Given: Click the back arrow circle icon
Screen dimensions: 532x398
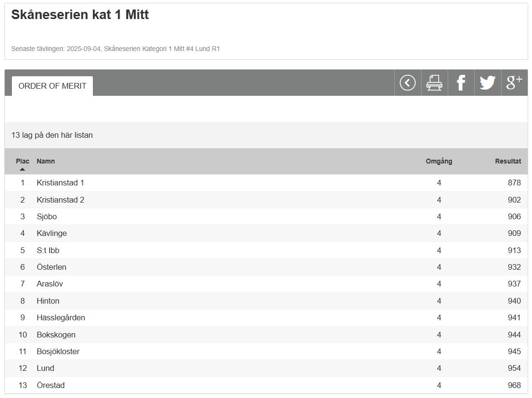Looking at the screenshot, I should coord(407,83).
